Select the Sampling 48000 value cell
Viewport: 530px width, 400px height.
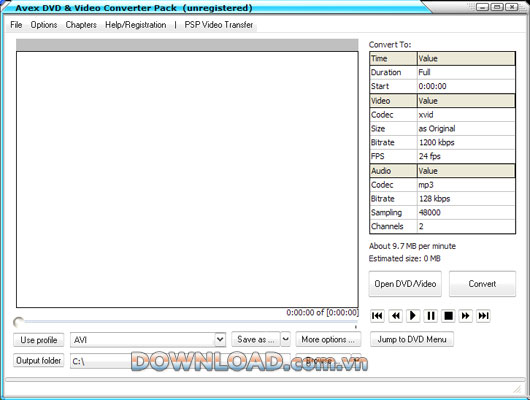tap(466, 213)
